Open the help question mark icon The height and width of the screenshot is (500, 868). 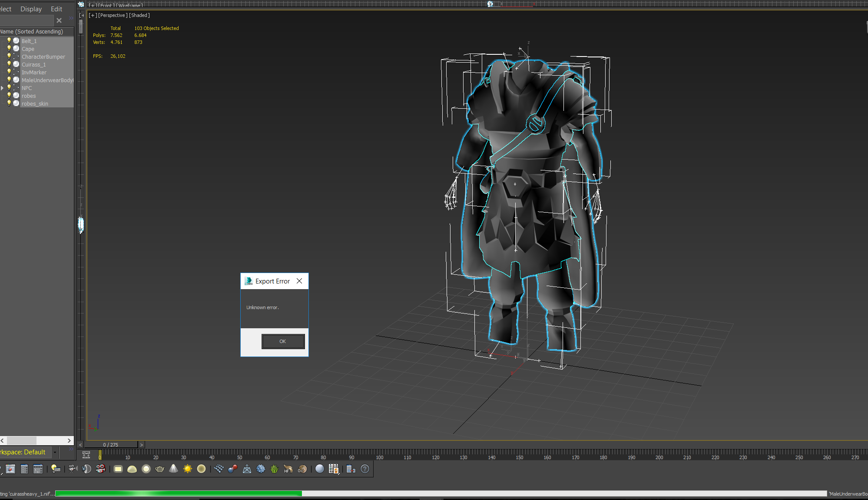pyautogui.click(x=365, y=469)
